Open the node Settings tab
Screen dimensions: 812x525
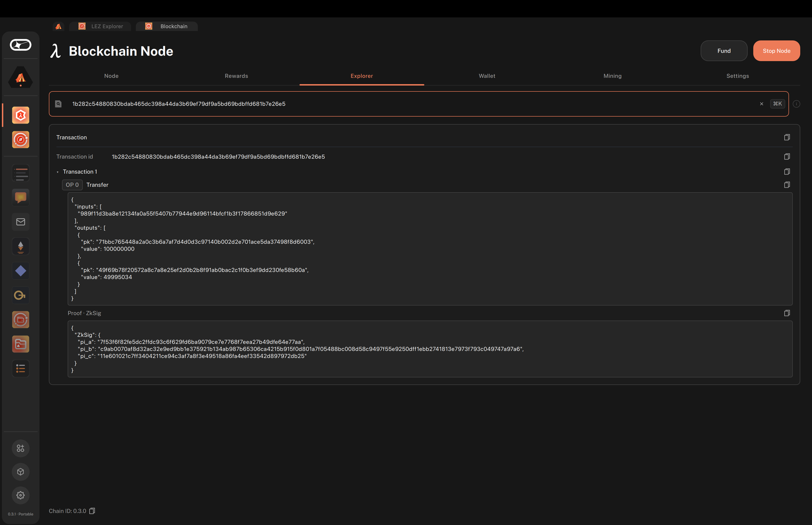[738, 76]
